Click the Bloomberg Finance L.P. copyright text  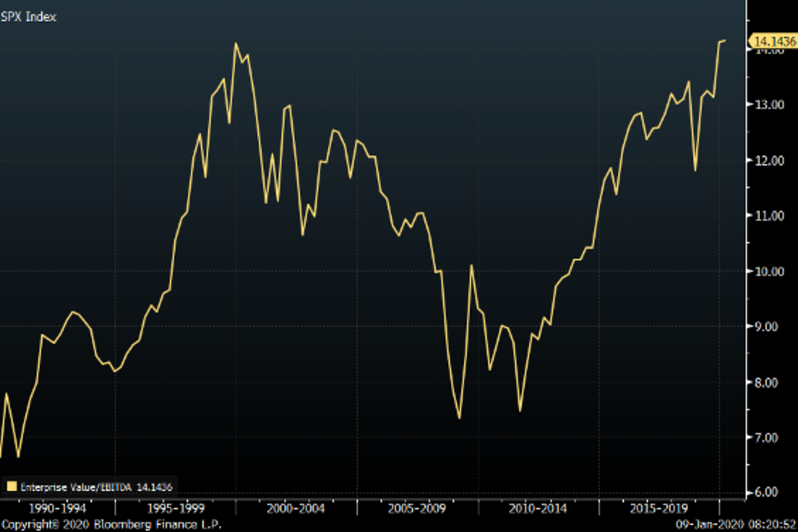click(x=110, y=525)
